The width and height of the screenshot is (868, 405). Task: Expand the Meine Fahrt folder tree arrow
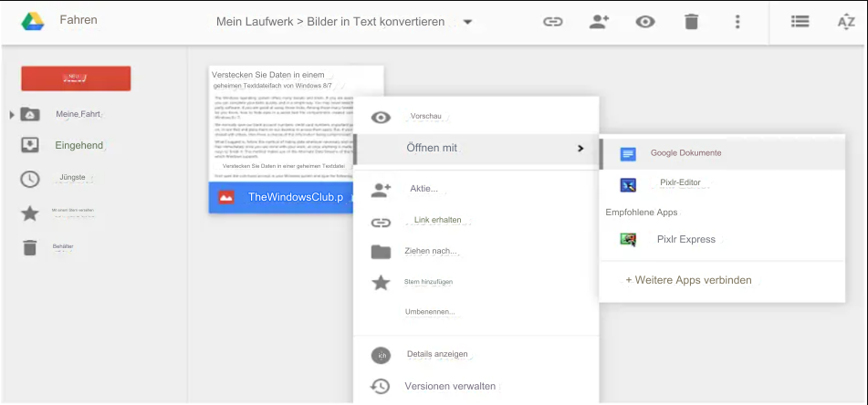[12, 115]
